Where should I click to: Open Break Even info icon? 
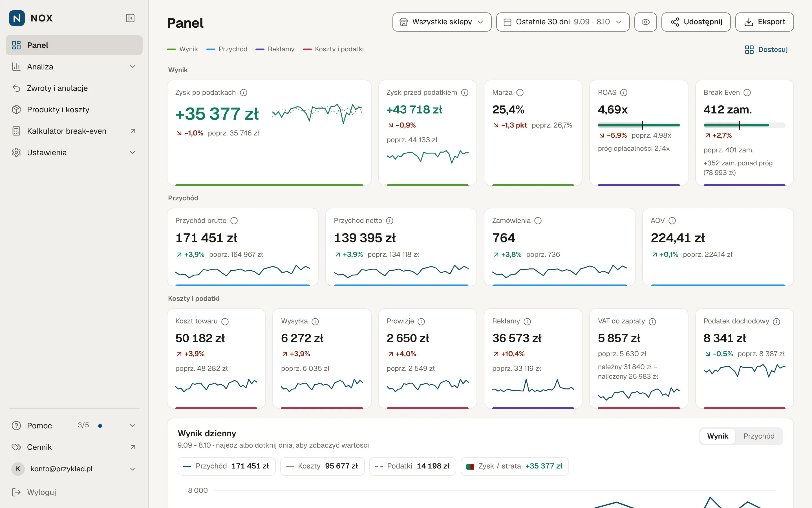[747, 92]
